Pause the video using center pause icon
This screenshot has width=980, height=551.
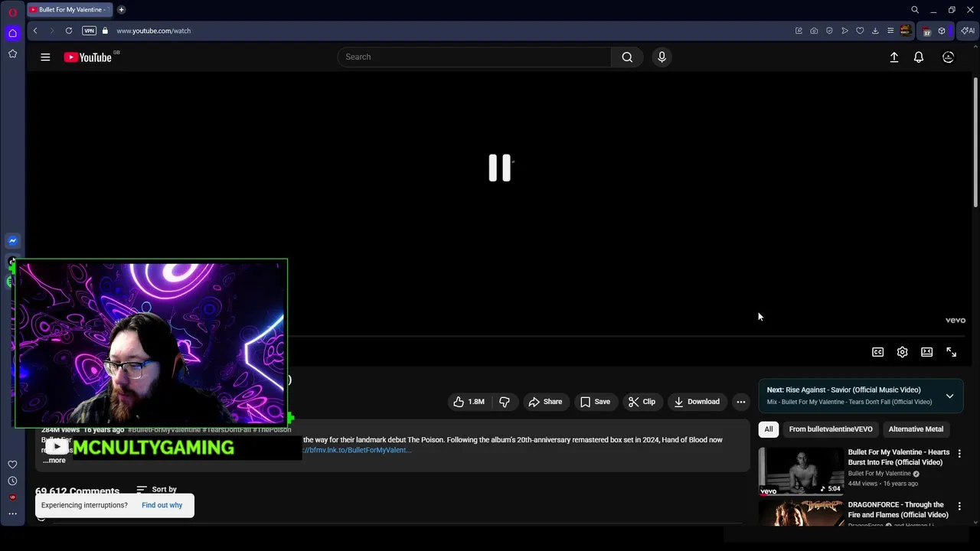pyautogui.click(x=500, y=168)
